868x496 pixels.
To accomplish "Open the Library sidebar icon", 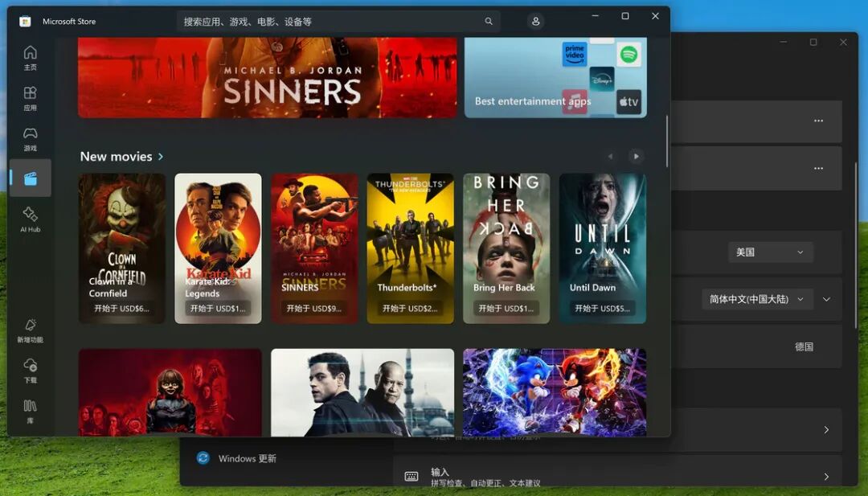I will tap(31, 412).
